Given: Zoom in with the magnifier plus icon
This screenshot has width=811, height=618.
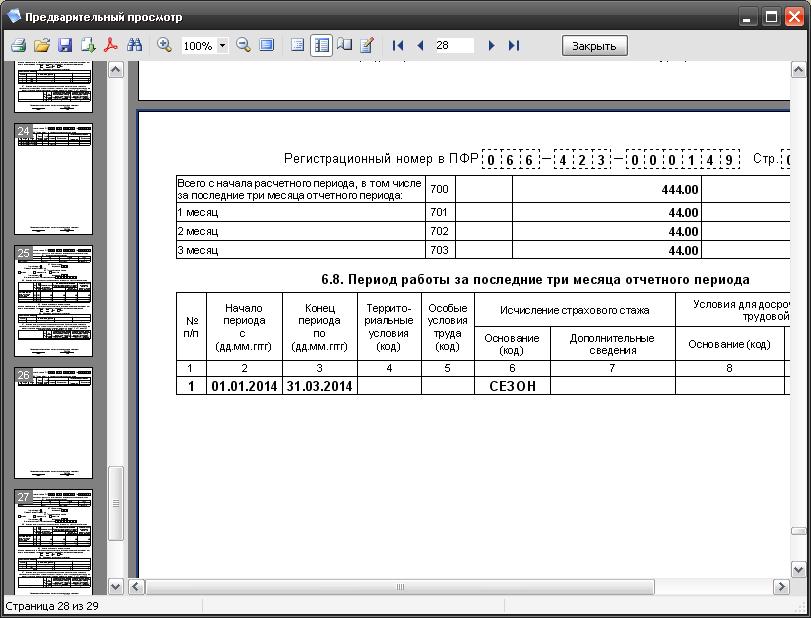Looking at the screenshot, I should 165,46.
